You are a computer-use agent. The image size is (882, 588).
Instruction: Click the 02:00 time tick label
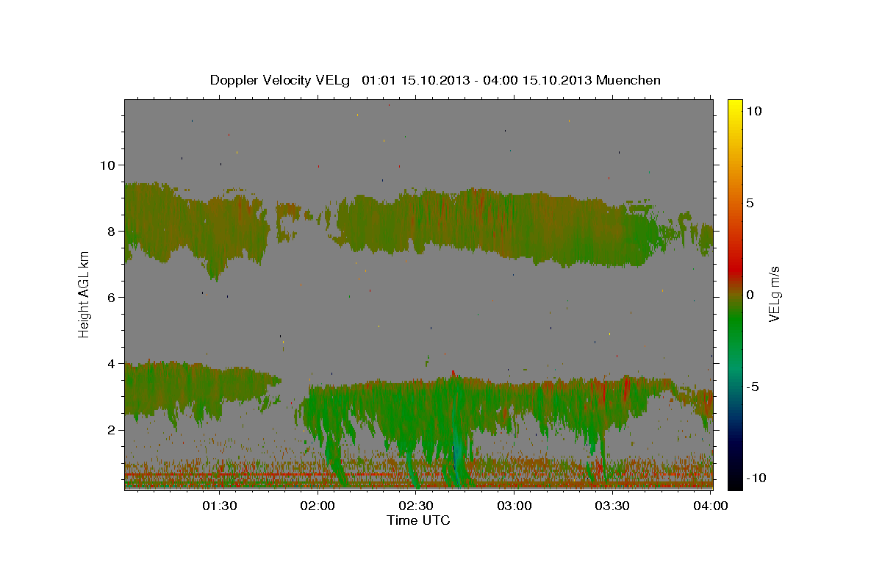coord(318,506)
